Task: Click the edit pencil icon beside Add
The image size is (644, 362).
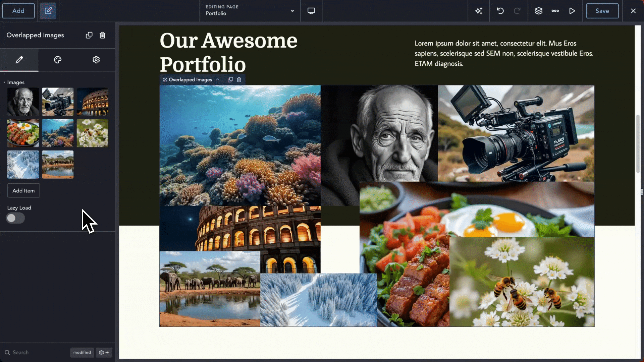Action: (x=48, y=11)
